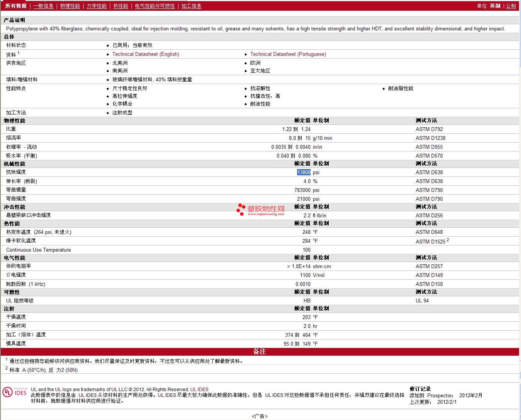Open Technical Datasheet (English) link
Viewport: 521px width, 420px height.
(x=146, y=54)
